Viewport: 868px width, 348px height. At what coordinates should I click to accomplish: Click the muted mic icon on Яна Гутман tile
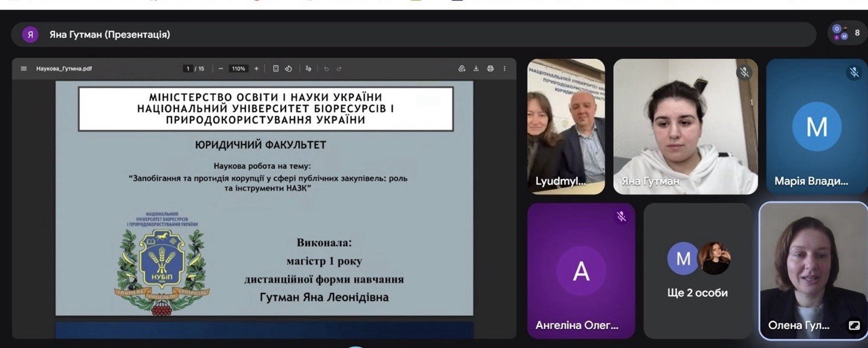(745, 72)
